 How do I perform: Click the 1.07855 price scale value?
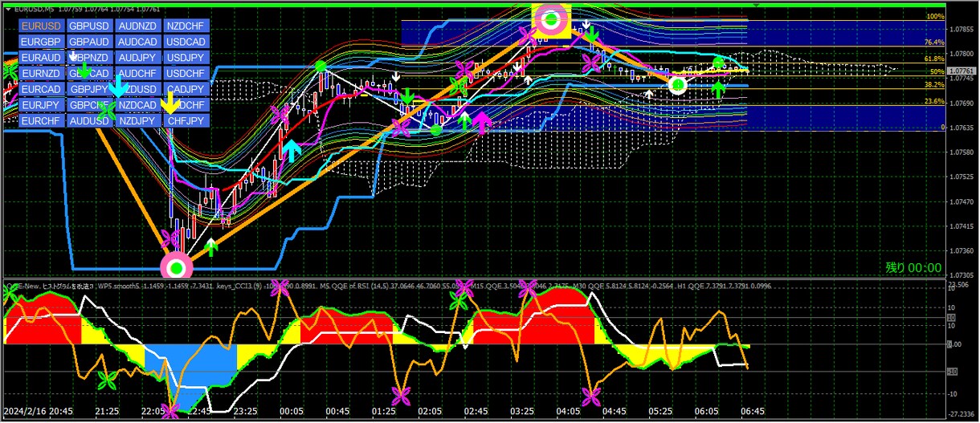click(x=962, y=30)
